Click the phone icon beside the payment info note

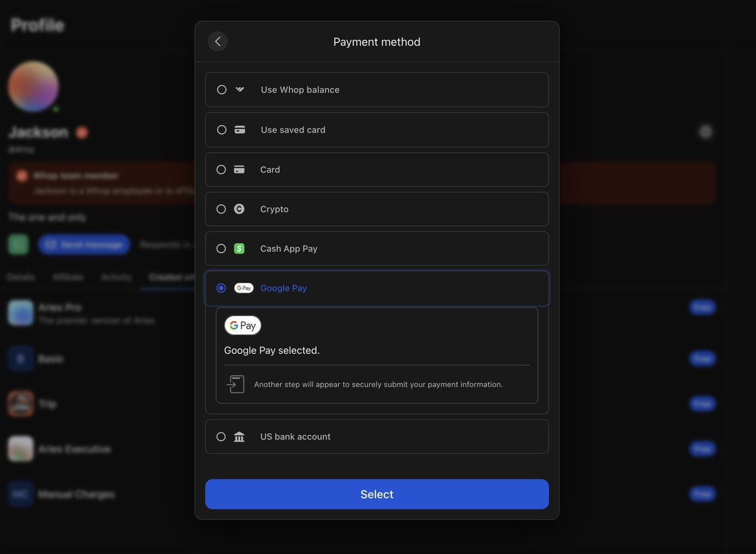point(235,383)
